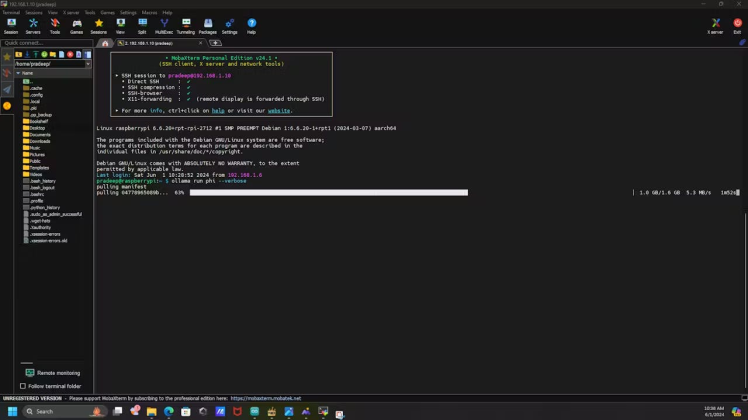
Task: Open the Terminal menu
Action: coord(11,12)
